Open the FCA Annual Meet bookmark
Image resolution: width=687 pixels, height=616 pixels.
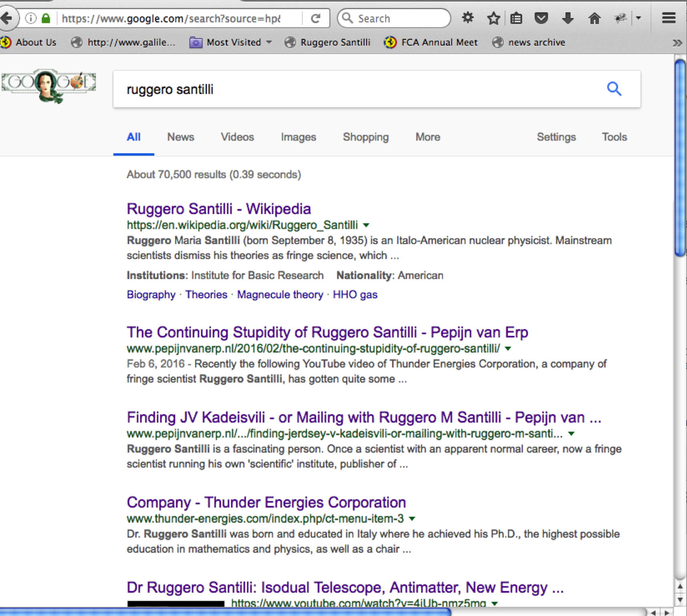431,42
